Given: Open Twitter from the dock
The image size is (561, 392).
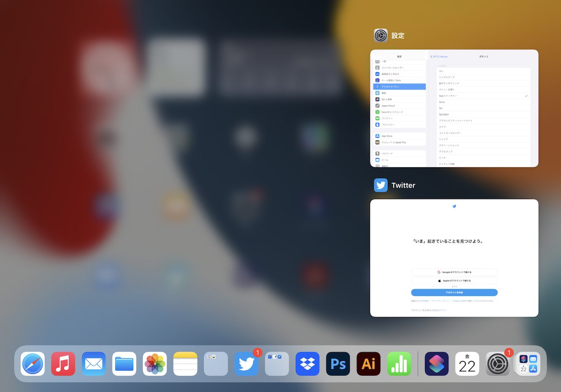Looking at the screenshot, I should click(x=246, y=364).
